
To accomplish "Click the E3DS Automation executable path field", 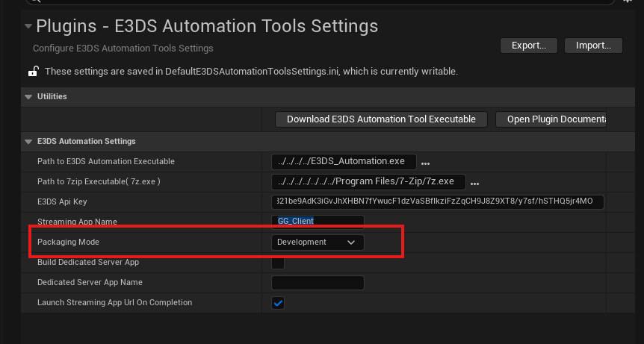I will coord(342,161).
